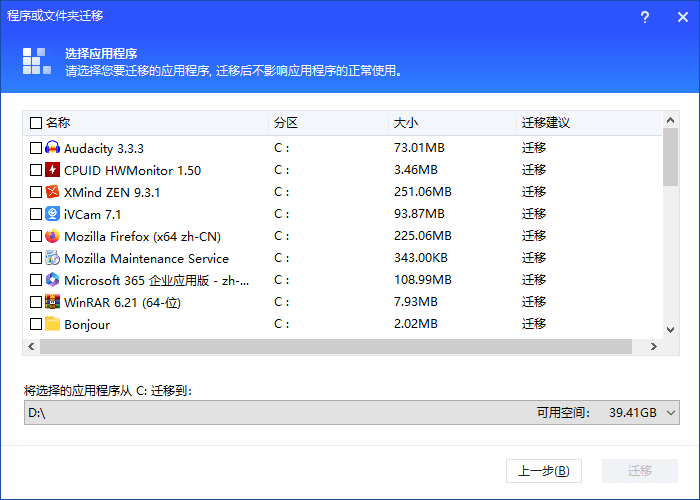Click 39.41GB available space value
The width and height of the screenshot is (700, 500).
click(633, 412)
